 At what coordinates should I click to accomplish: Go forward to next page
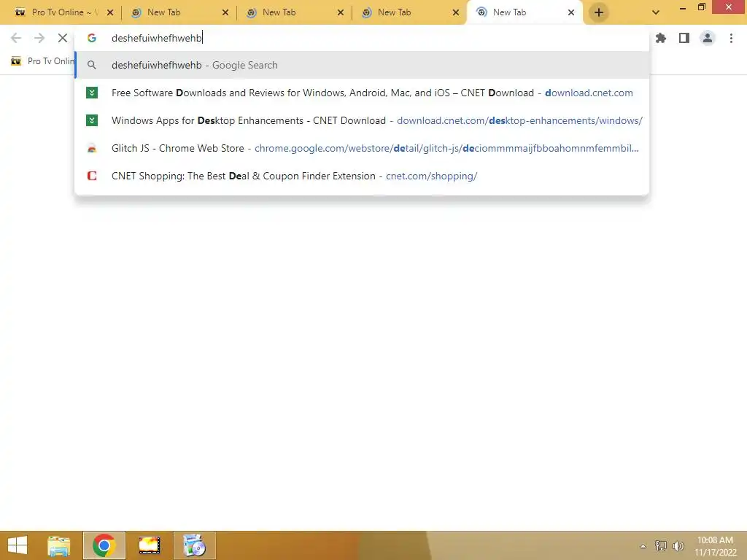click(39, 38)
